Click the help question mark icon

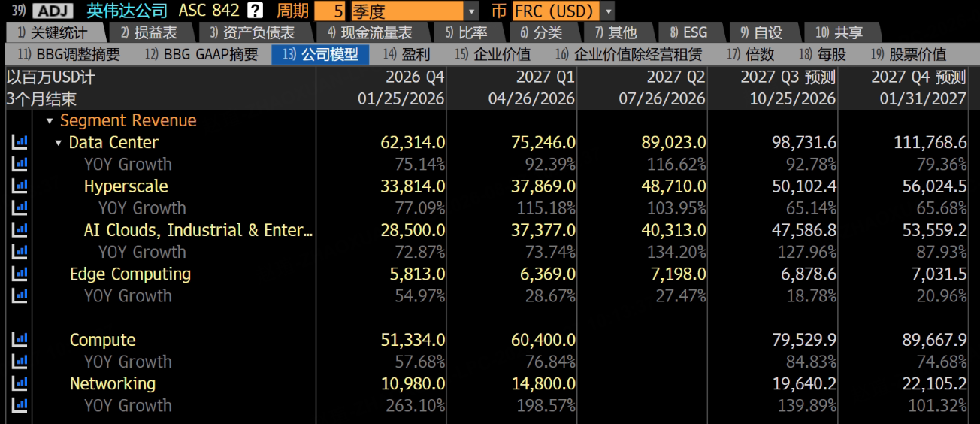[x=256, y=11]
